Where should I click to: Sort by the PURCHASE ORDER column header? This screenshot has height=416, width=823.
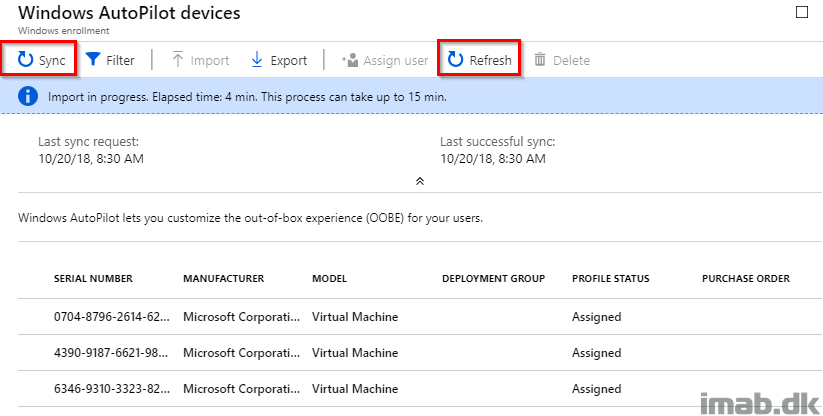tap(746, 279)
